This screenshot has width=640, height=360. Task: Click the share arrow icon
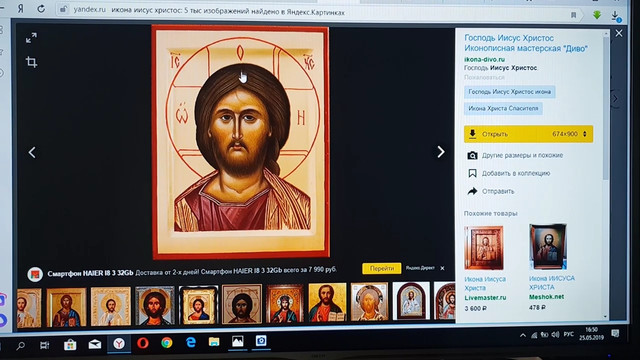tap(472, 191)
